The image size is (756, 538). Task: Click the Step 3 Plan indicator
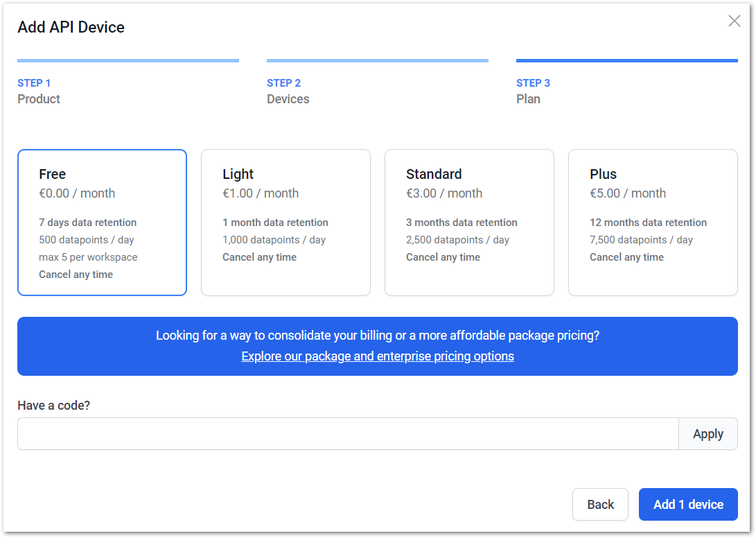(627, 83)
